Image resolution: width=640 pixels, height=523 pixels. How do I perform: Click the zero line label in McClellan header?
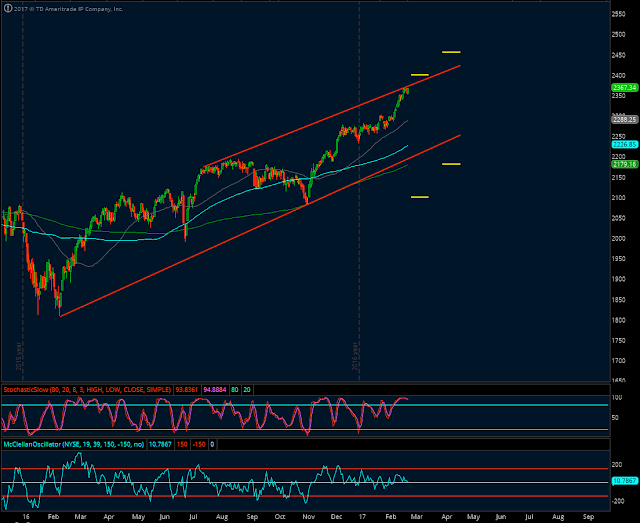point(212,444)
